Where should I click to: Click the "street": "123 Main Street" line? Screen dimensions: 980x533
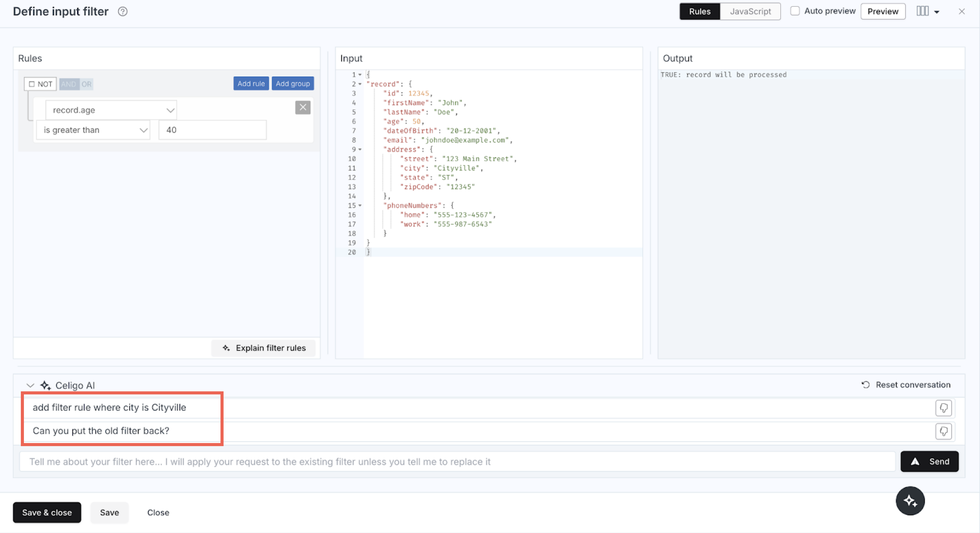458,158
